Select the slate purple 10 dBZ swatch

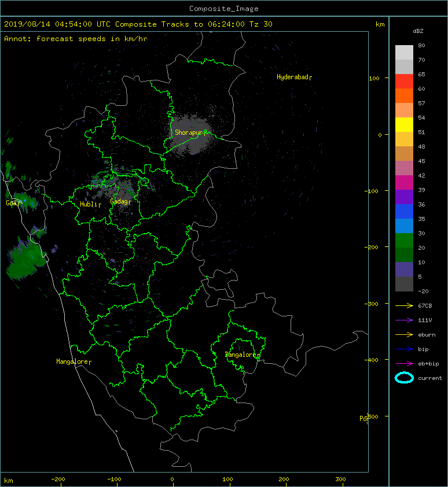click(404, 269)
